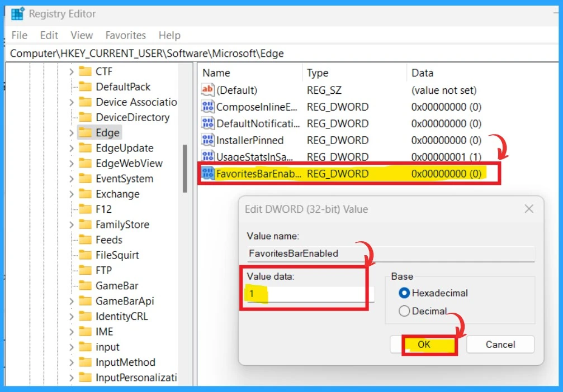Select the GameBarApi tree key
Viewport: 563px width, 392px height.
coord(125,301)
